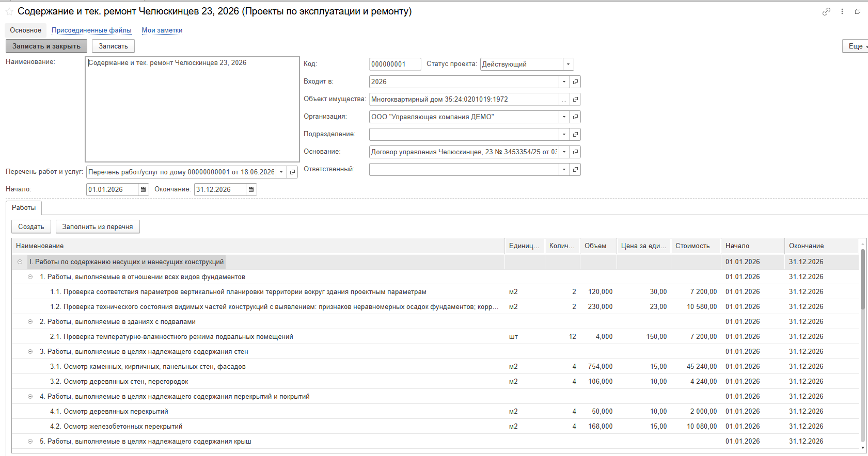The width and height of the screenshot is (868, 456).
Task: Open the record in 'Входит в' field
Action: [575, 82]
